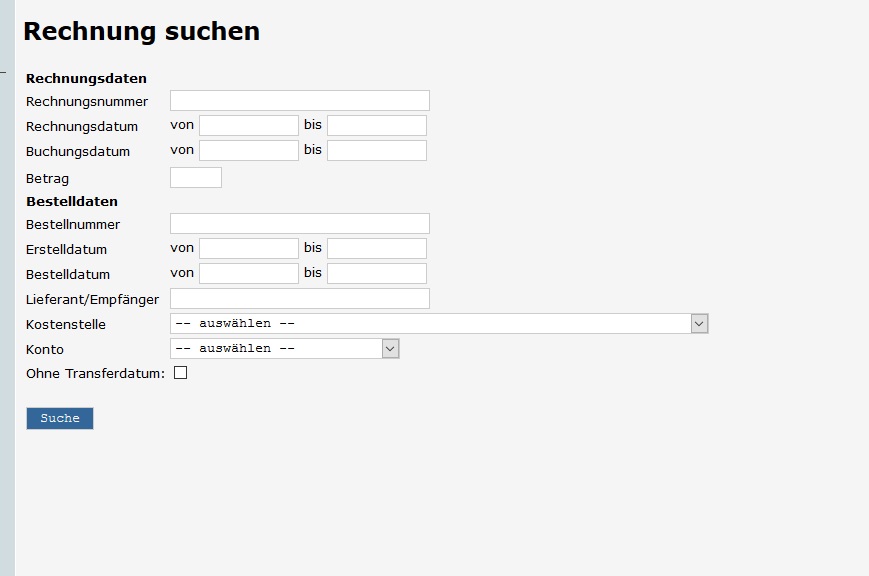Click the Ohne Transferdatum label

coord(95,374)
